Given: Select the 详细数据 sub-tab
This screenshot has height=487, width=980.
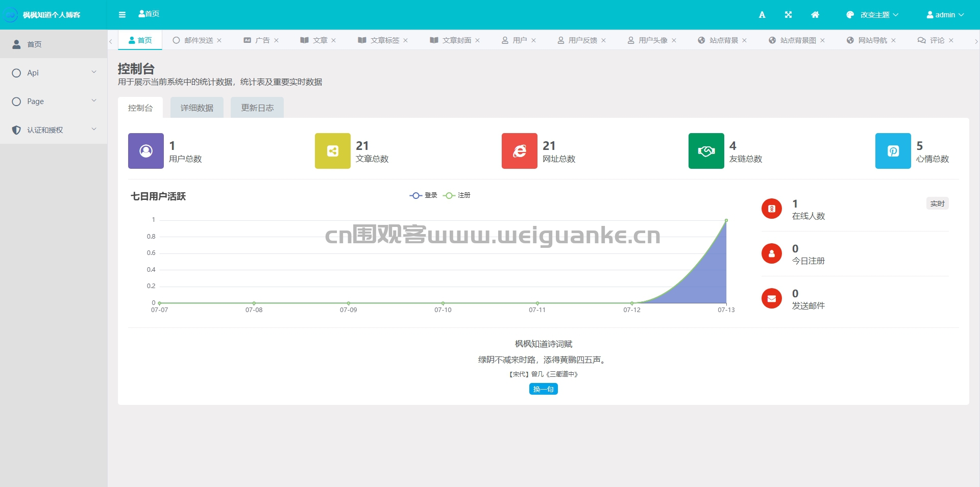Looking at the screenshot, I should point(197,108).
